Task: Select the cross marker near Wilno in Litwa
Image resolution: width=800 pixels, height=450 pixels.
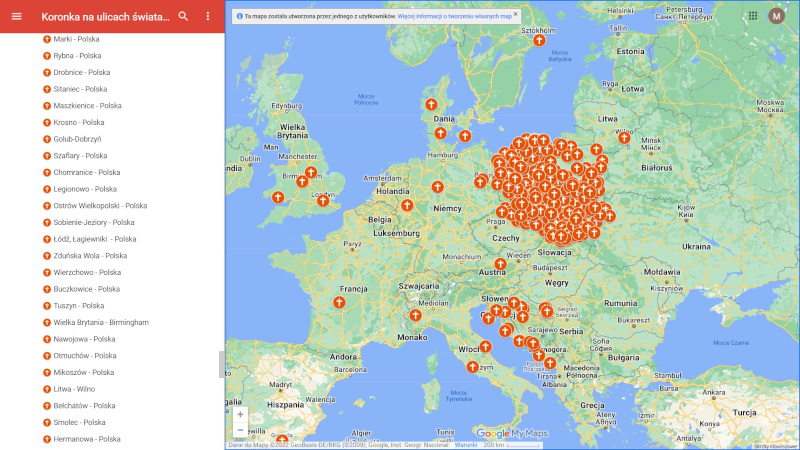Action: [x=623, y=137]
